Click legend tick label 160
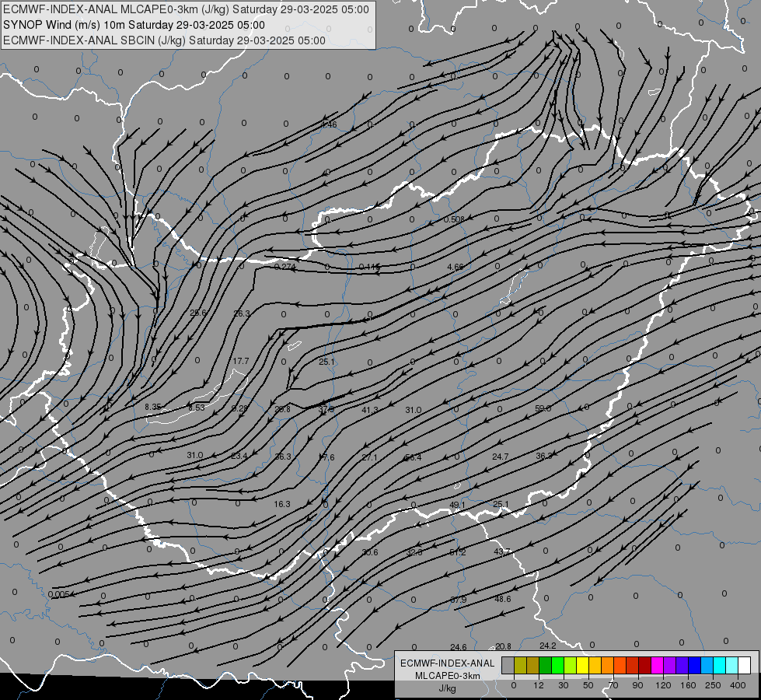Screen dimensions: 761x700 tap(688, 685)
